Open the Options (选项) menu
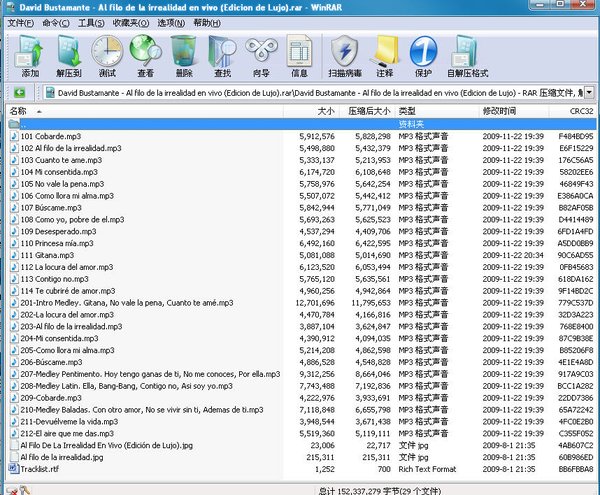This screenshot has width=600, height=495. [x=171, y=23]
